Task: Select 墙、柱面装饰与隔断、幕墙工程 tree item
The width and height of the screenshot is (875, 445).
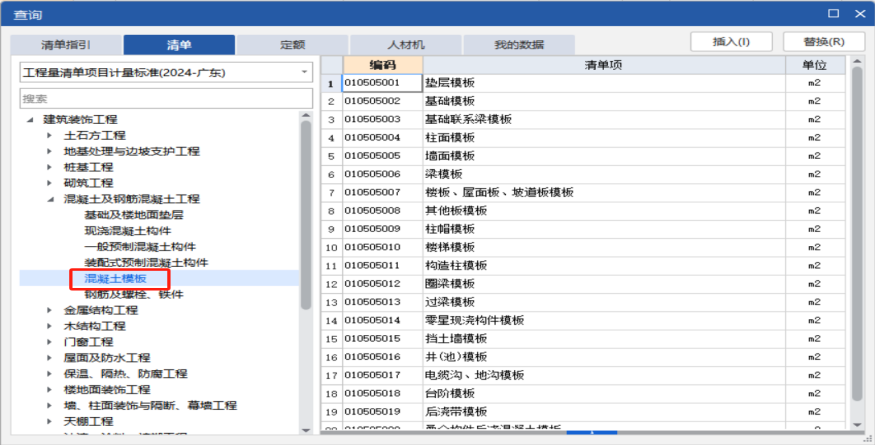Action: click(150, 405)
